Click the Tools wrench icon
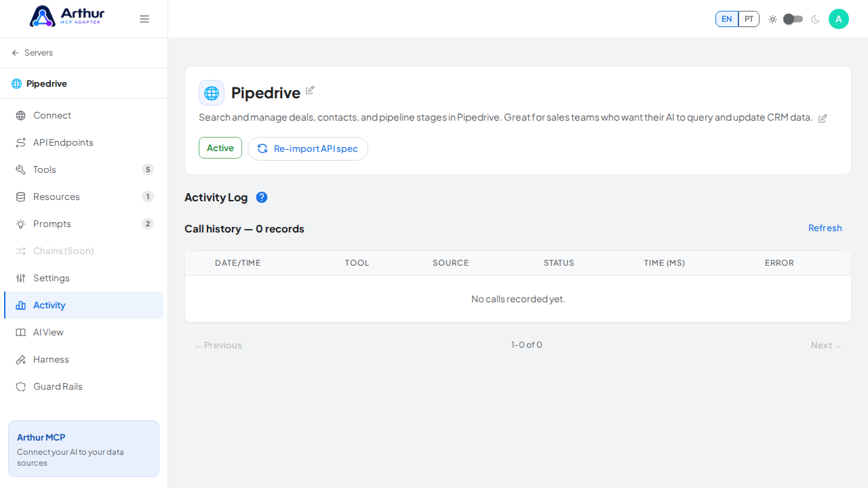Image resolution: width=868 pixels, height=488 pixels. 21,170
